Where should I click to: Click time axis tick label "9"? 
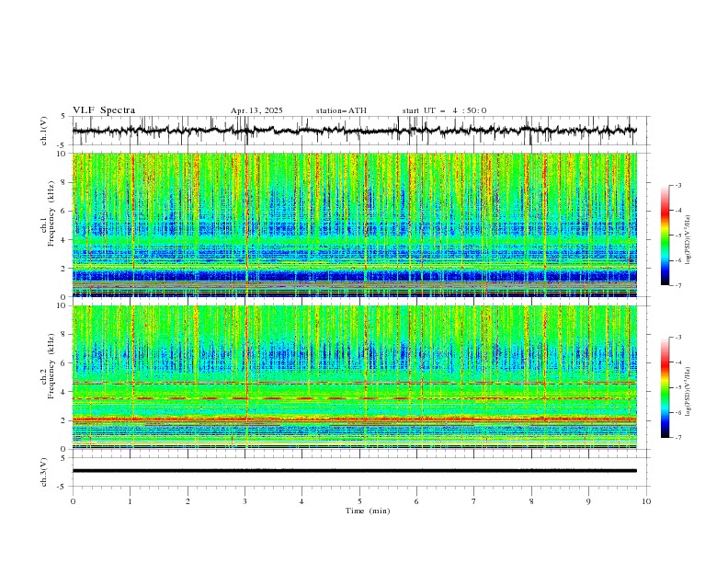coord(588,501)
